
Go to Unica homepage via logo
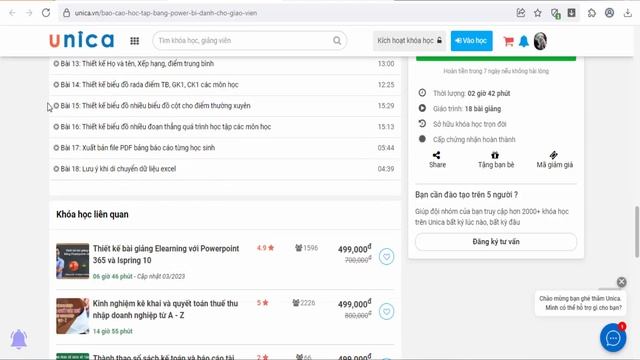pyautogui.click(x=82, y=40)
